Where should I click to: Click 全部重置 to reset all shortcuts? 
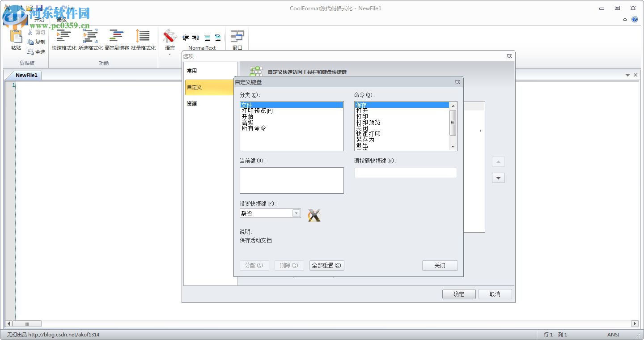coord(326,265)
